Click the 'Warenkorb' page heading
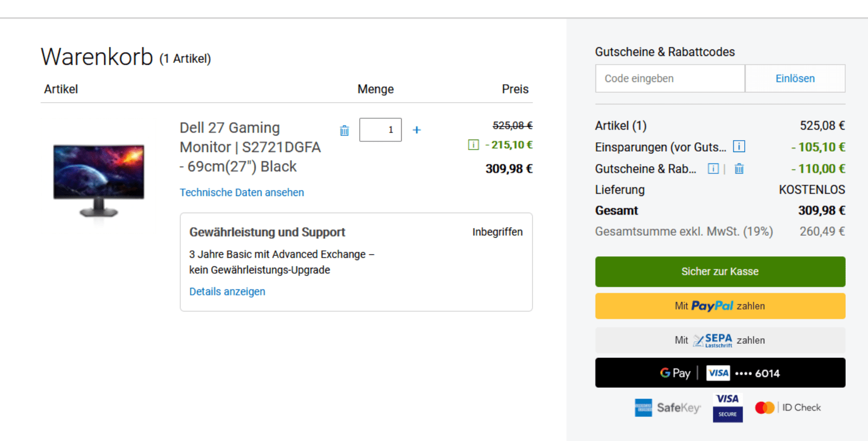Image resolution: width=868 pixels, height=441 pixels. 97,56
